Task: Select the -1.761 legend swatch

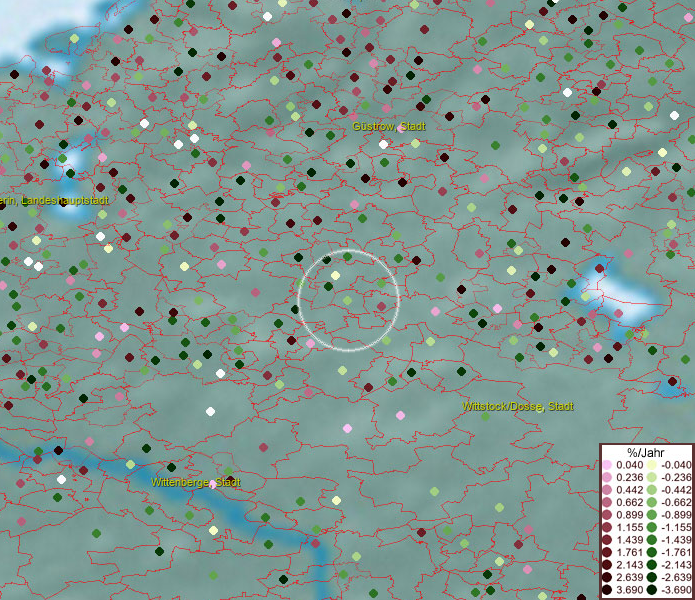Action: click(652, 552)
